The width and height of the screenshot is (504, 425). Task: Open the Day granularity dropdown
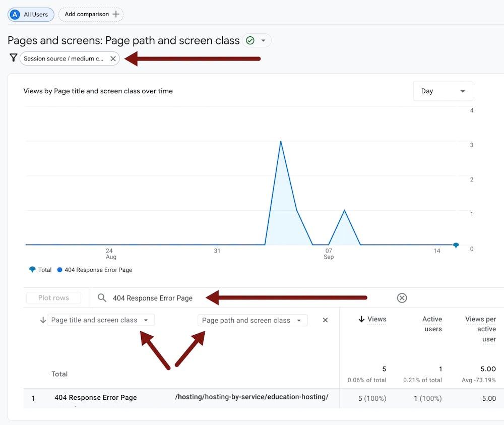pos(443,91)
